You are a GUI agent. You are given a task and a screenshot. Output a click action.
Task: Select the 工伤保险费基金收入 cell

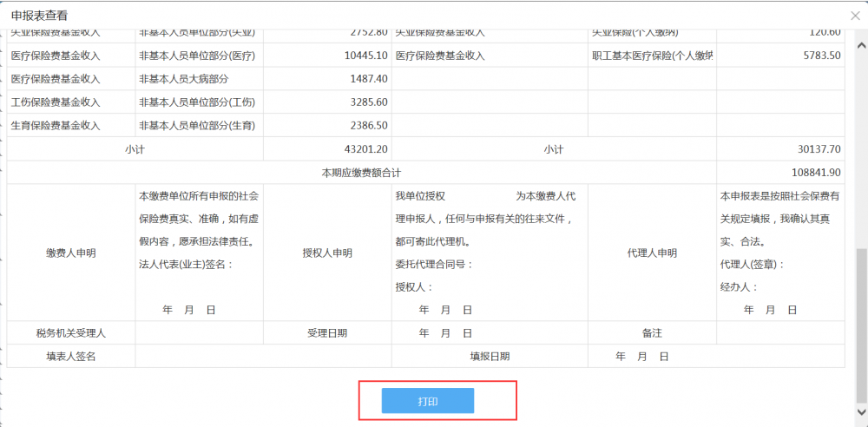pos(56,102)
